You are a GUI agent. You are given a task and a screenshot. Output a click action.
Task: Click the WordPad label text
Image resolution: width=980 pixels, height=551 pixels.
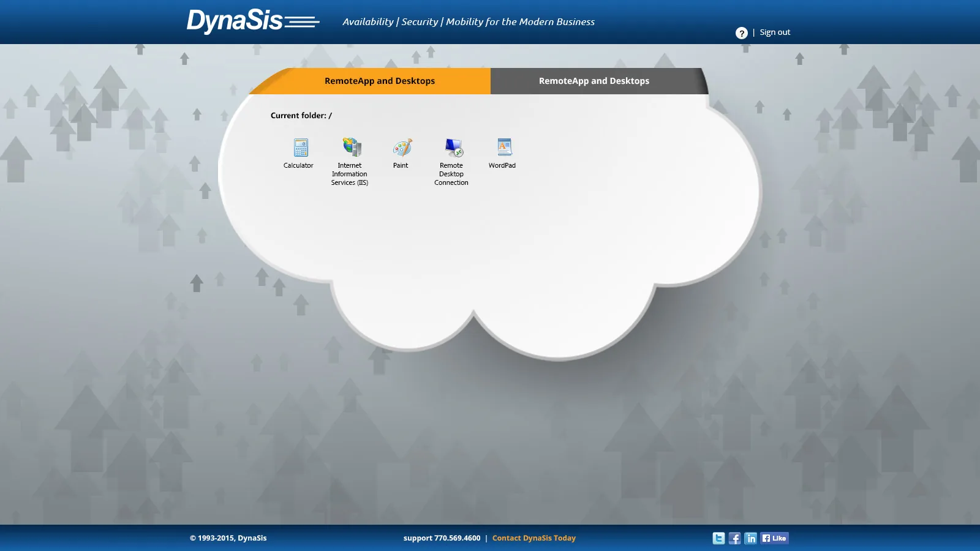(502, 165)
